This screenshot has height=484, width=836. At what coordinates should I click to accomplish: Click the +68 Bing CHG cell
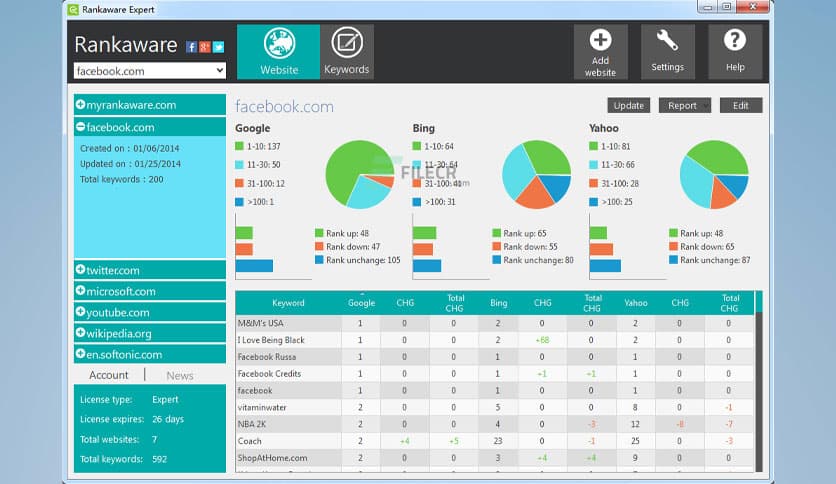pyautogui.click(x=542, y=340)
